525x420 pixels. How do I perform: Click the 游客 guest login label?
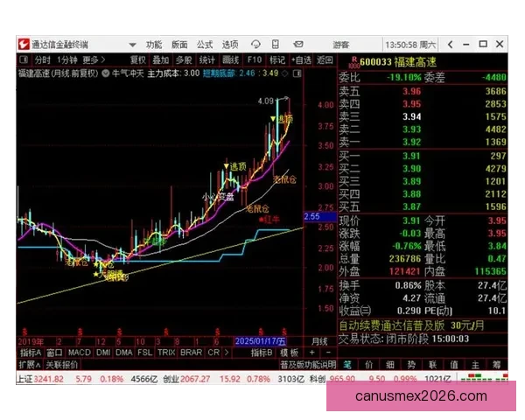coord(341,45)
